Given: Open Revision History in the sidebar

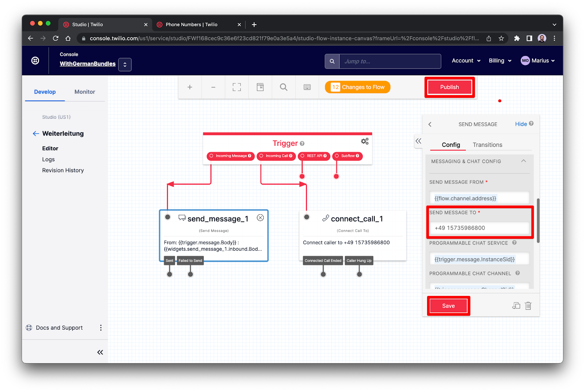Looking at the screenshot, I should 63,170.
